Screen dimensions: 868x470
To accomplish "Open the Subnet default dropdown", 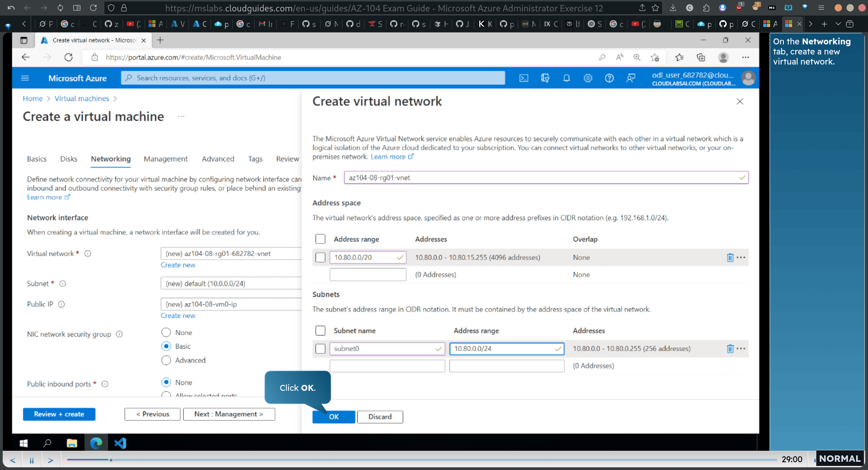I will click(231, 284).
